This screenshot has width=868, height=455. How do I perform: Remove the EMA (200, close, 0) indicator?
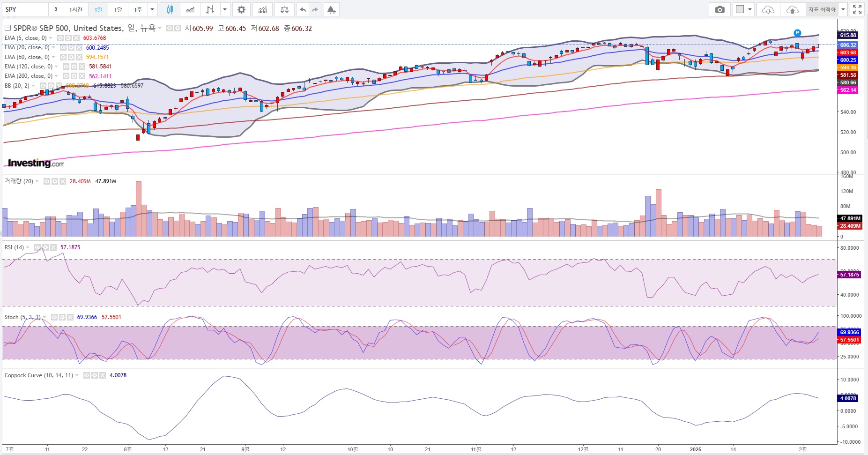pos(82,76)
